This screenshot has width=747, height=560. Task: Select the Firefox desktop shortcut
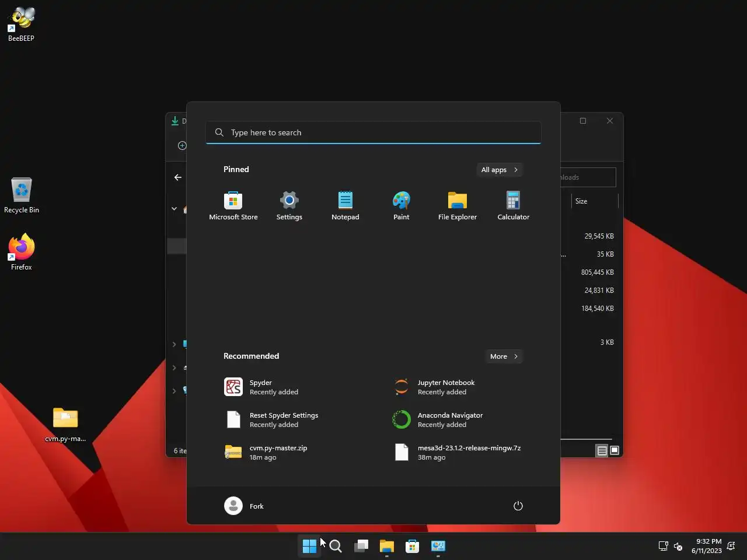(22, 252)
